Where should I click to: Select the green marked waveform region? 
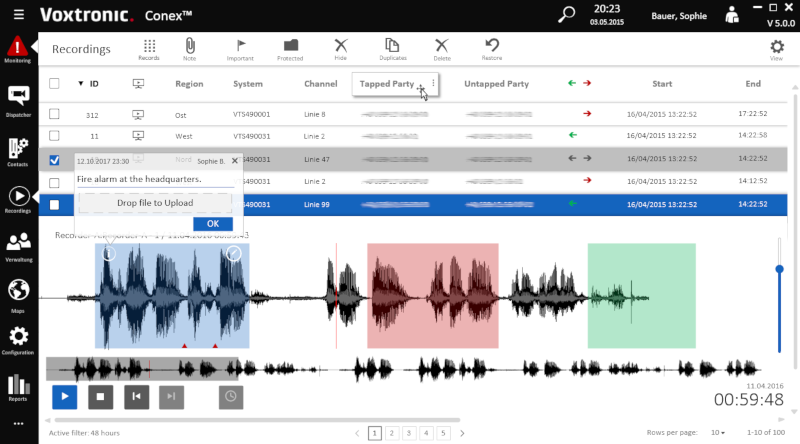click(642, 296)
